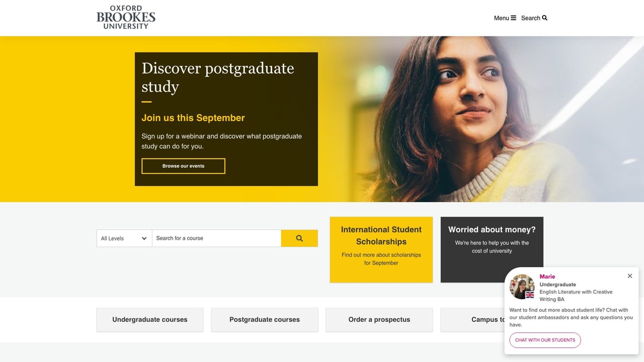Open the Menu navigation item
This screenshot has height=362, width=644.
click(x=503, y=18)
